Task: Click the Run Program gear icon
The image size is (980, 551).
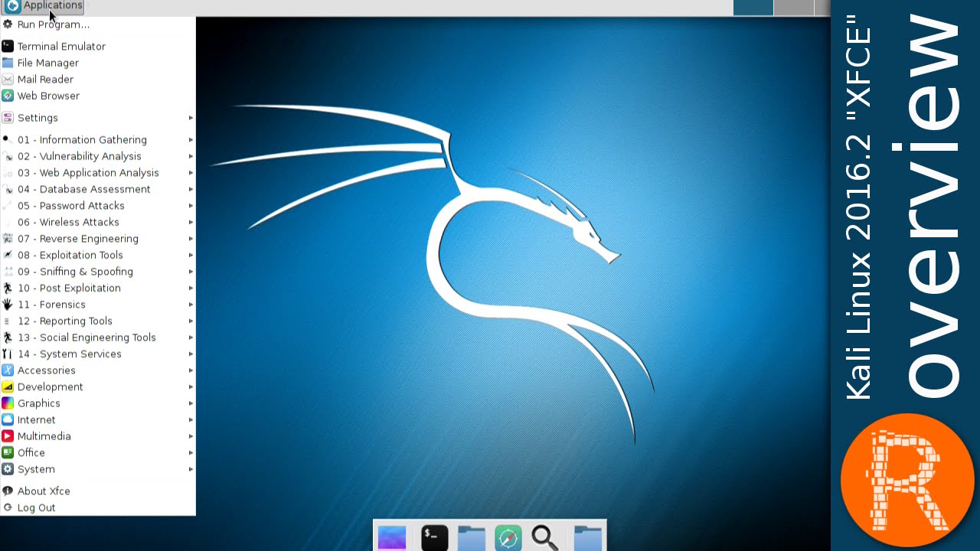Action: click(8, 24)
